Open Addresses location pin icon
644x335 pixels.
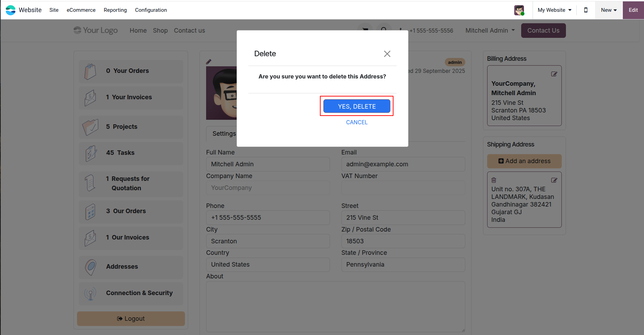[x=90, y=267]
